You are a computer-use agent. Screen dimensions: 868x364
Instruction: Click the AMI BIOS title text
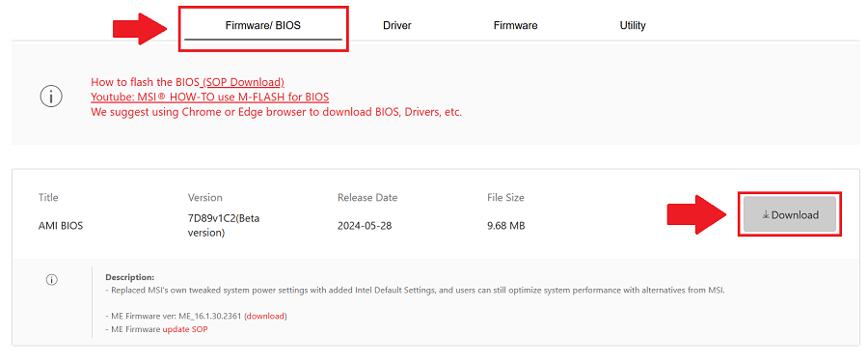point(61,226)
